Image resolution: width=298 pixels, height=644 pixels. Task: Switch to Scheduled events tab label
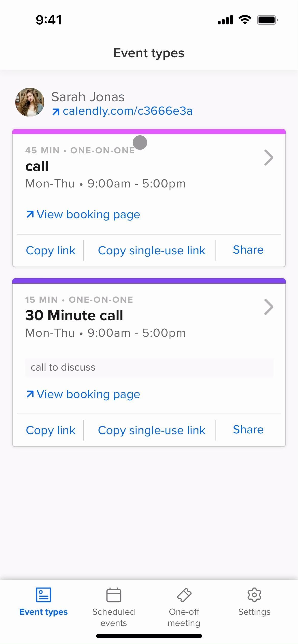click(114, 617)
